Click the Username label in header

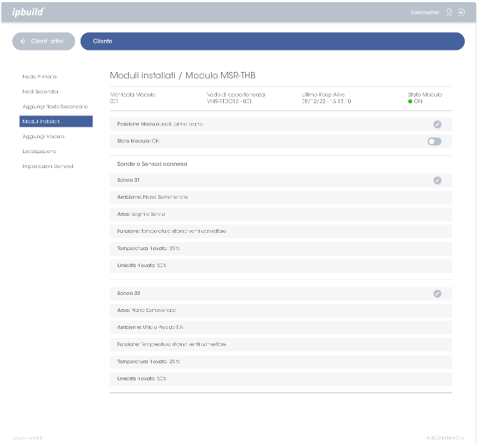click(425, 12)
